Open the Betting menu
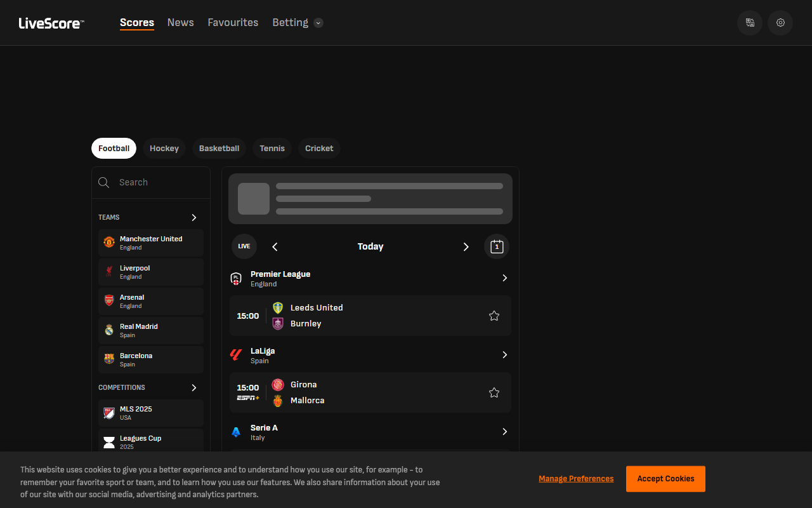Screen dimensions: 812x508 point(291,23)
